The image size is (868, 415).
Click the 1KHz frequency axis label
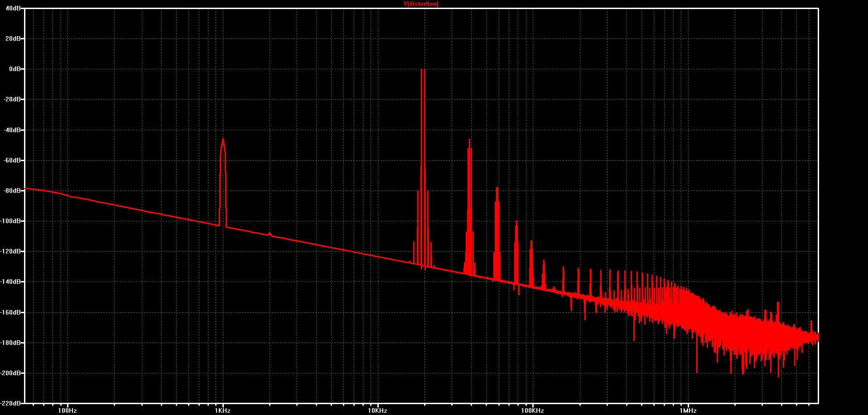[x=223, y=410]
